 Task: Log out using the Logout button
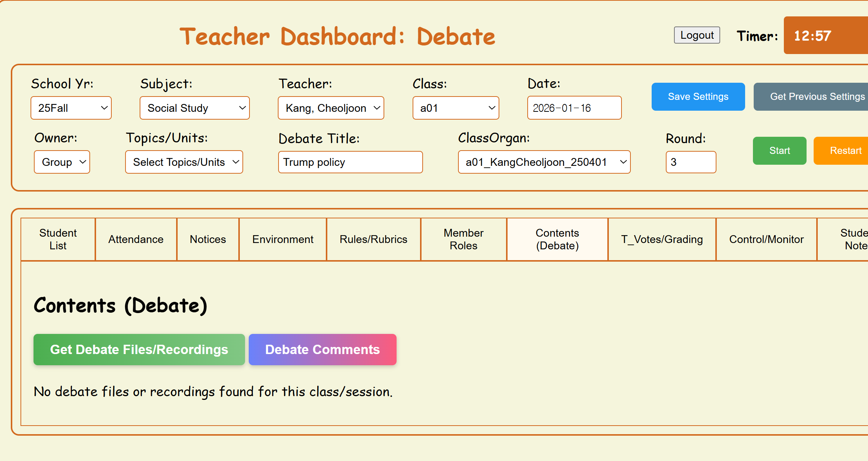click(x=697, y=35)
